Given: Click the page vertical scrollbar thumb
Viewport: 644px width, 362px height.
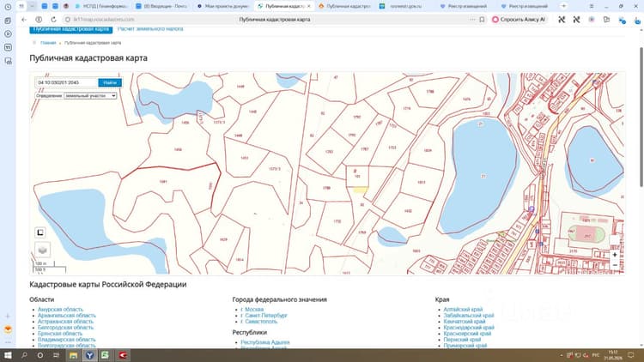Looking at the screenshot, I should (641, 117).
